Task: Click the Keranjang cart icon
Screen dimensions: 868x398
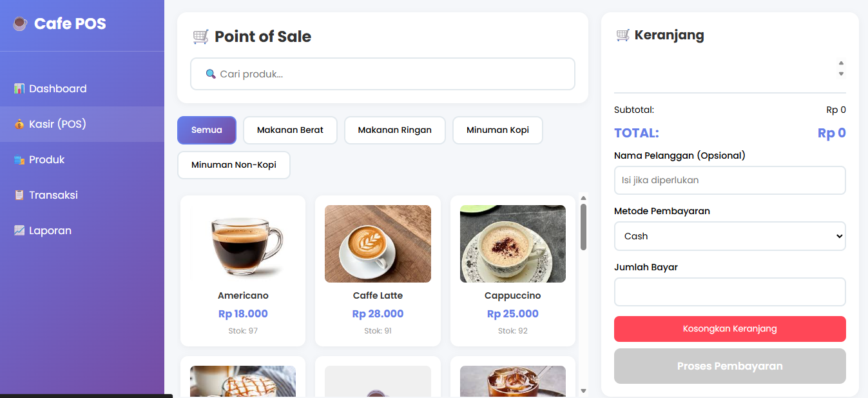Action: pos(622,35)
